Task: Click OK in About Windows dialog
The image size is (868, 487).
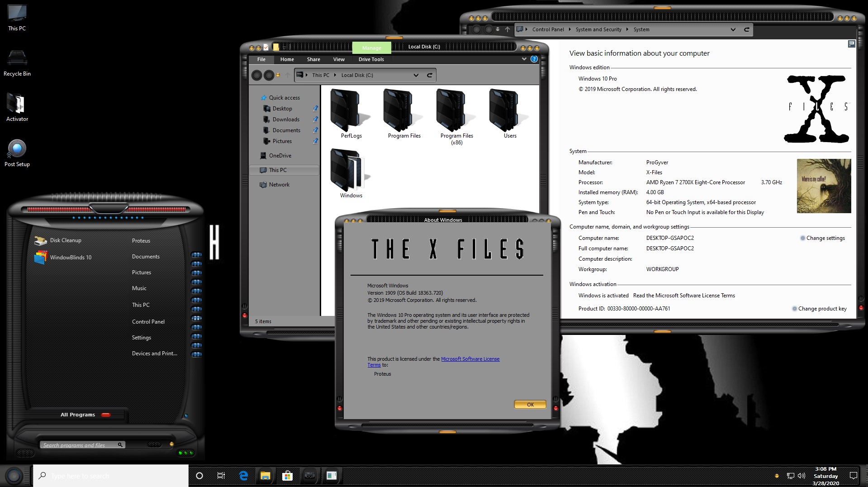Action: tap(530, 405)
